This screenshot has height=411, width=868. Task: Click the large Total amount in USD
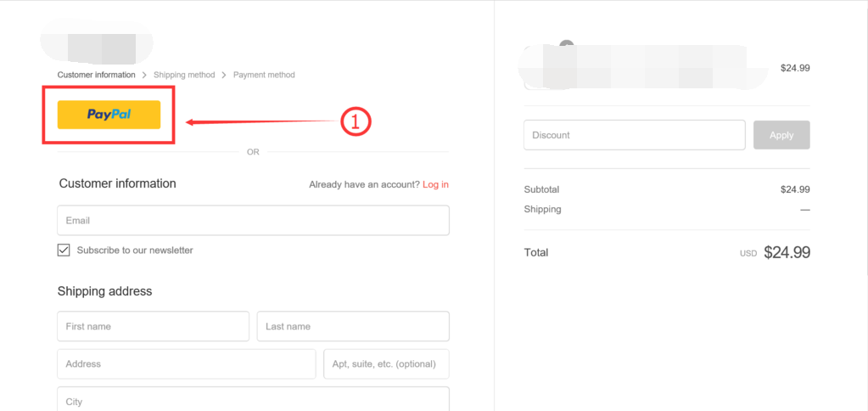click(787, 252)
